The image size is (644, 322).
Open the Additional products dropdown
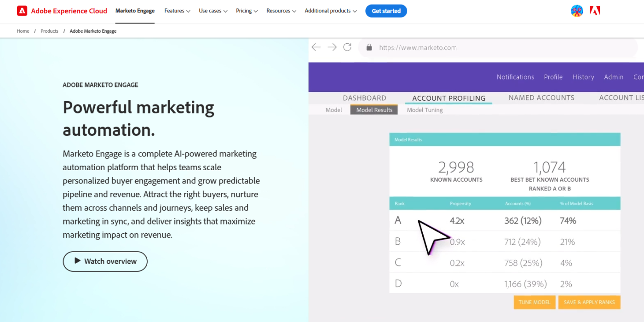(x=331, y=11)
